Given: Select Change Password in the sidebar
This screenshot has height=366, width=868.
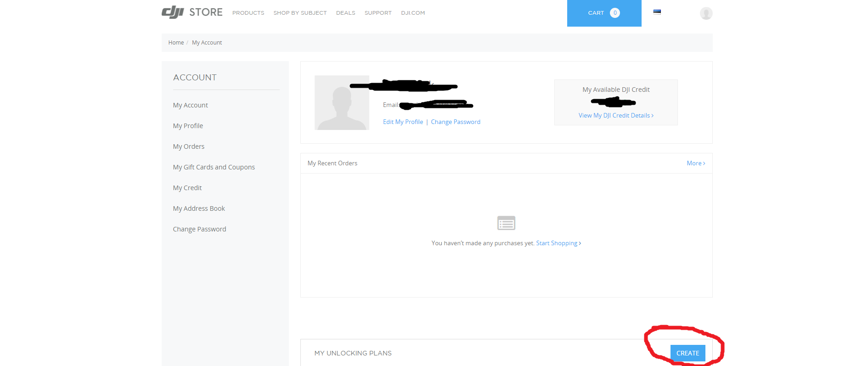Looking at the screenshot, I should pos(199,229).
